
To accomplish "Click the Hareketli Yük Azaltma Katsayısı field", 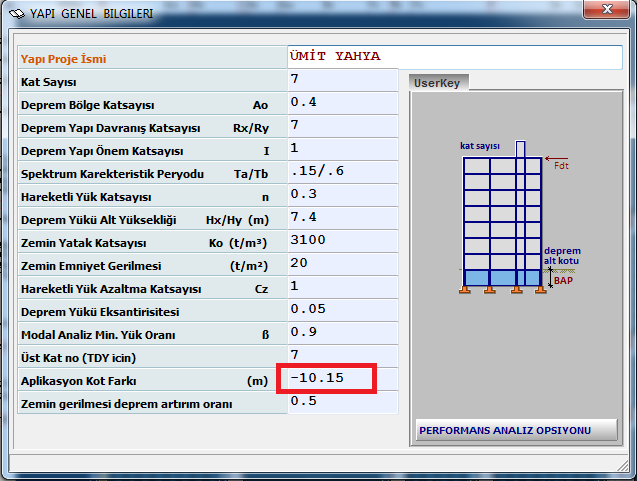I will tap(341, 288).
